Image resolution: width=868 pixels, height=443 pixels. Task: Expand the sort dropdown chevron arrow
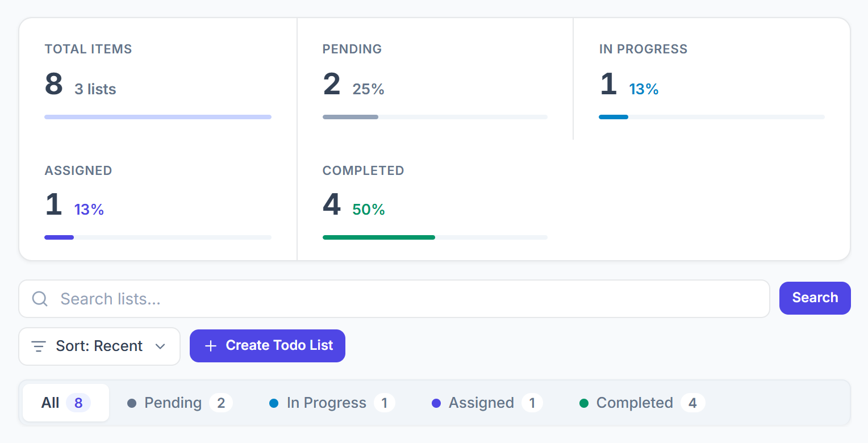[x=160, y=346]
